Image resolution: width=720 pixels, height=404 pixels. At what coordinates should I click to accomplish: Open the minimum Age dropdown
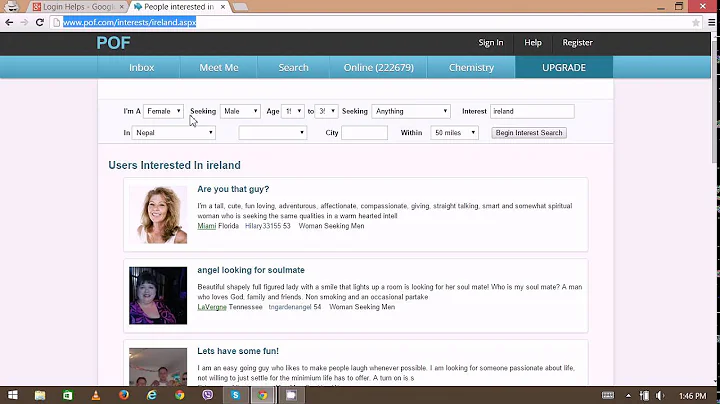coord(292,111)
